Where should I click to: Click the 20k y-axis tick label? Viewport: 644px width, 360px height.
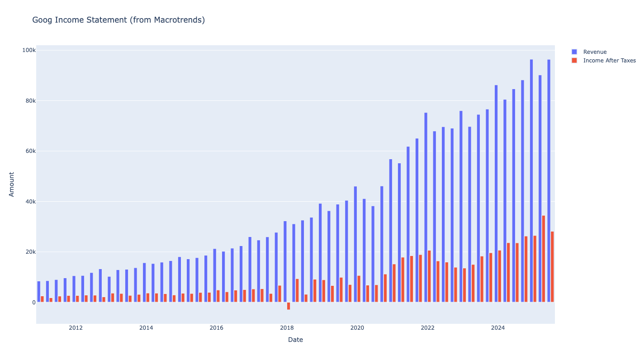[30, 252]
